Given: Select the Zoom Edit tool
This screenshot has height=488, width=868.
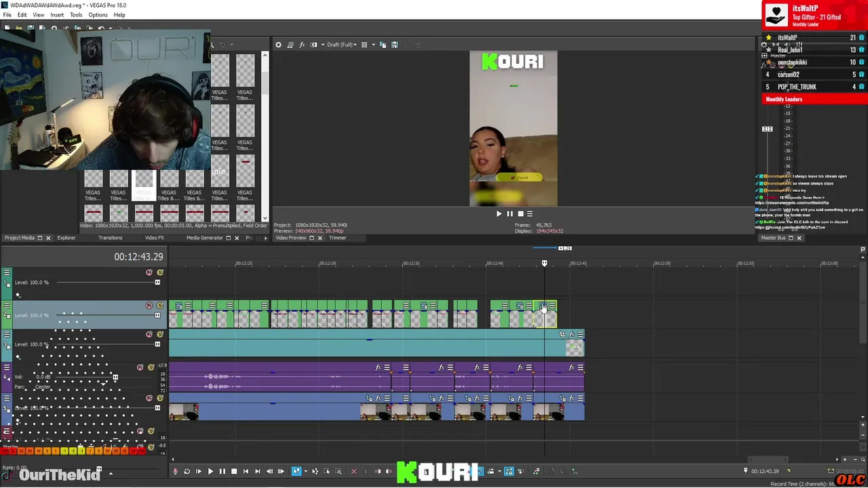Looking at the screenshot, I should tap(338, 471).
